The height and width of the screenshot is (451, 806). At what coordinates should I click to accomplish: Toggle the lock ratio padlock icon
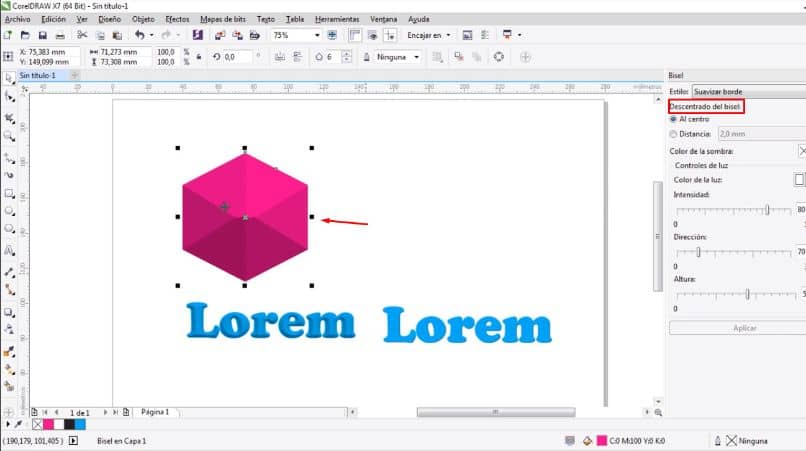(x=199, y=57)
